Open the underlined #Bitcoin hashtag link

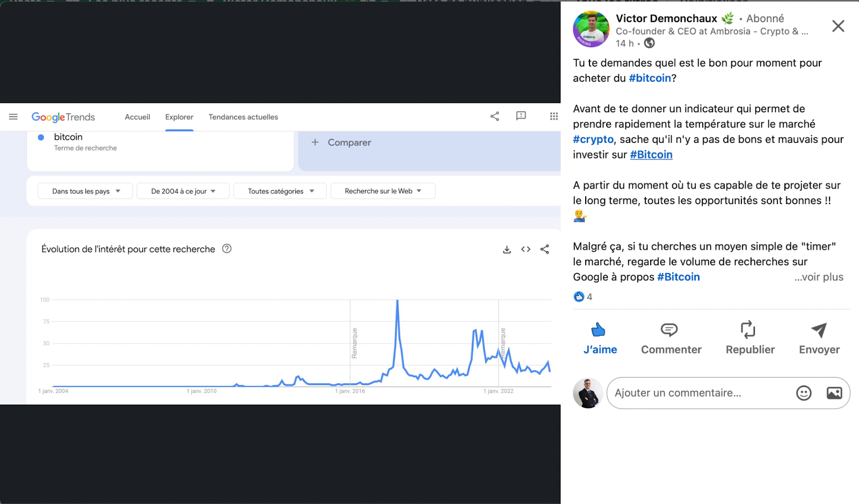651,155
